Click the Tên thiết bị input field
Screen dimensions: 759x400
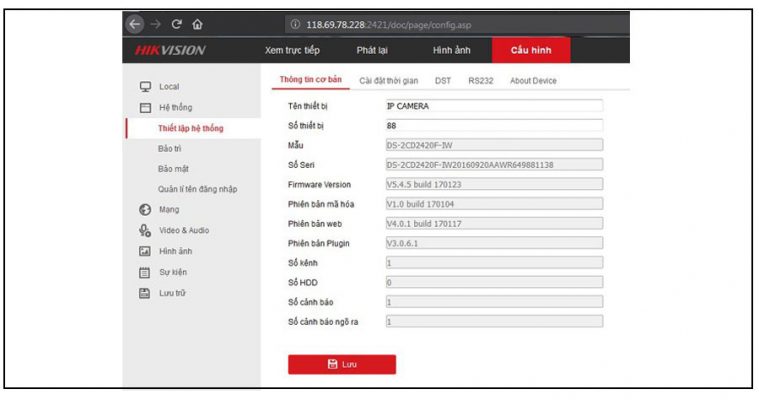click(x=493, y=105)
